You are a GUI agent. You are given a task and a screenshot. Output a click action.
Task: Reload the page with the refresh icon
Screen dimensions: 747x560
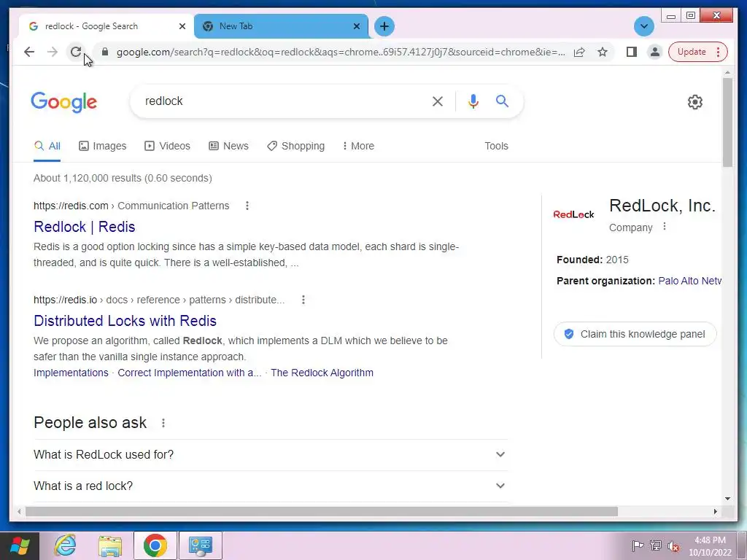pyautogui.click(x=76, y=52)
